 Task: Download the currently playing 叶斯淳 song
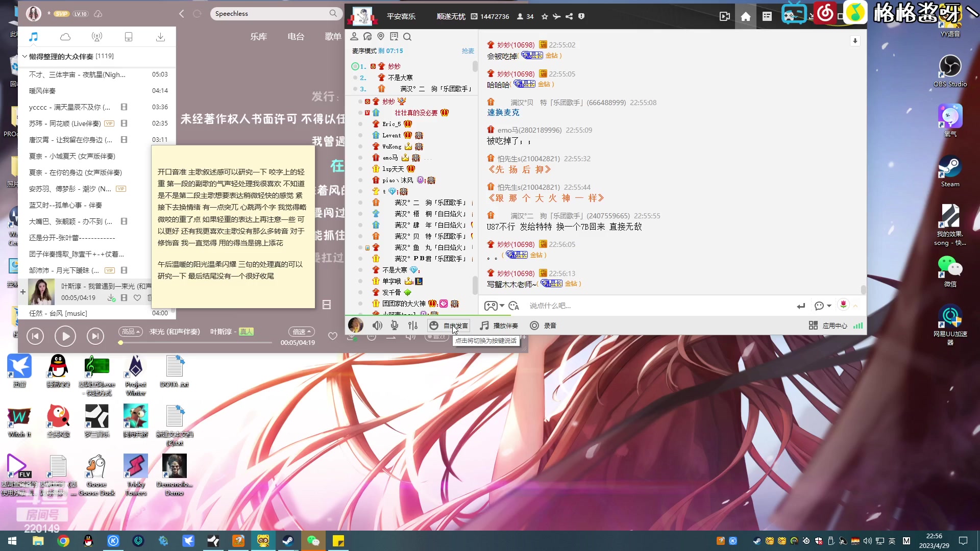pyautogui.click(x=111, y=298)
